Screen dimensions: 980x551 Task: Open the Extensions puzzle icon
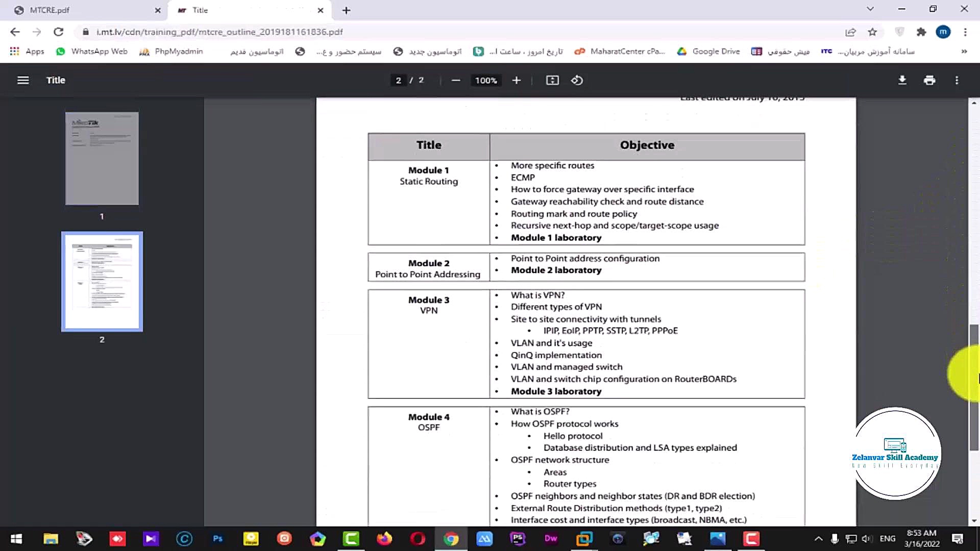coord(921,32)
